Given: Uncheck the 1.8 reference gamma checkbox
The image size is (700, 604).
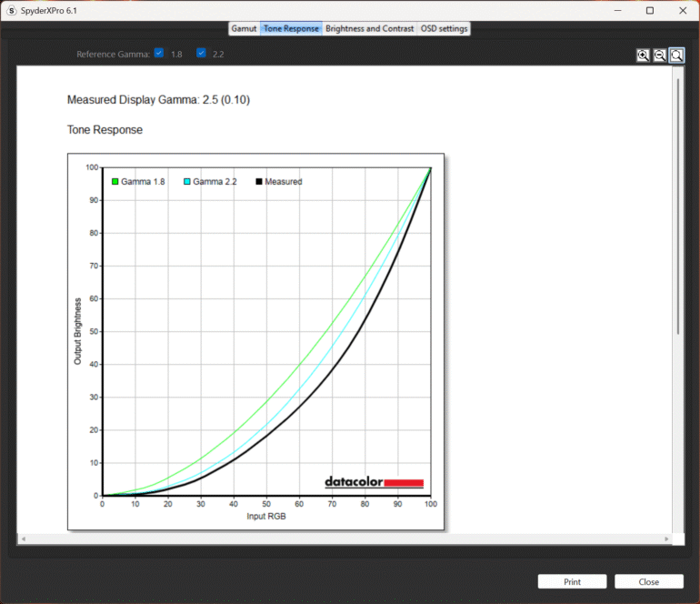Looking at the screenshot, I should point(159,54).
